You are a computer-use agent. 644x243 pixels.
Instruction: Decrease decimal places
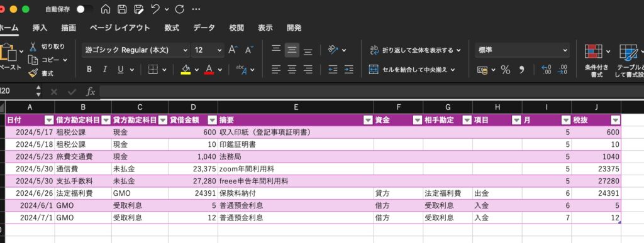562,70
